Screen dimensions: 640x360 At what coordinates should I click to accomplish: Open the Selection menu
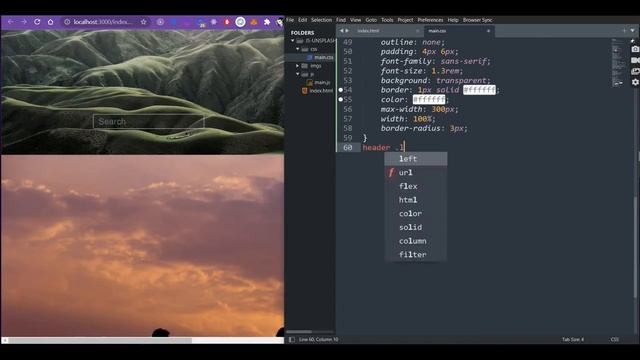[321, 20]
